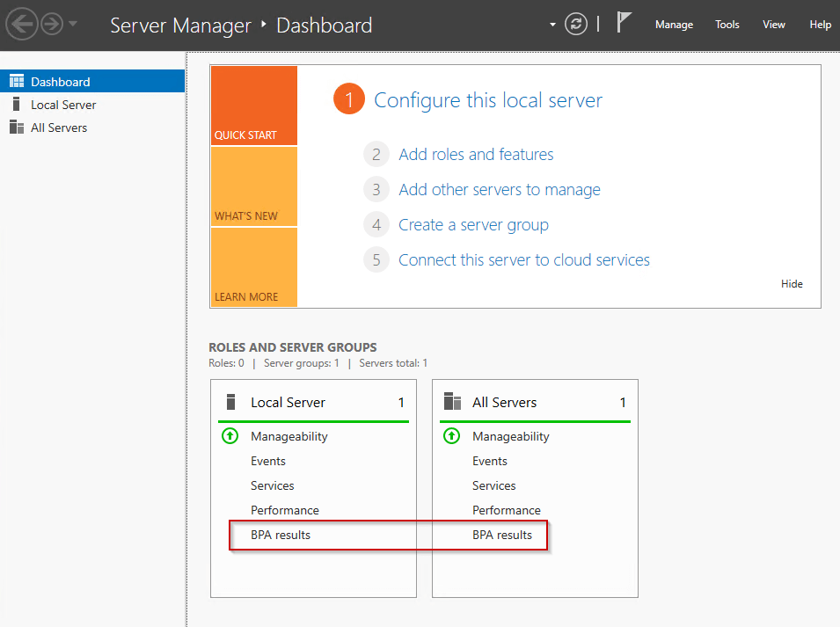
Task: Open Performance in All Servers tile
Action: (x=507, y=510)
